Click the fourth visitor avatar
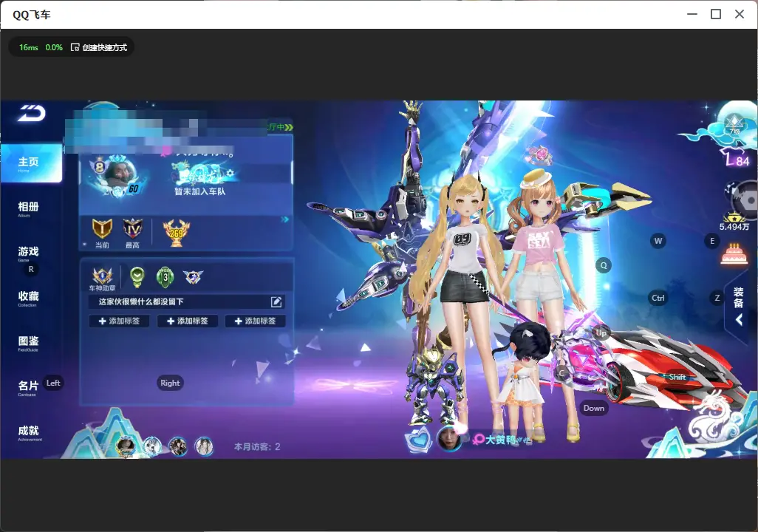This screenshot has height=532, width=758. coord(204,446)
